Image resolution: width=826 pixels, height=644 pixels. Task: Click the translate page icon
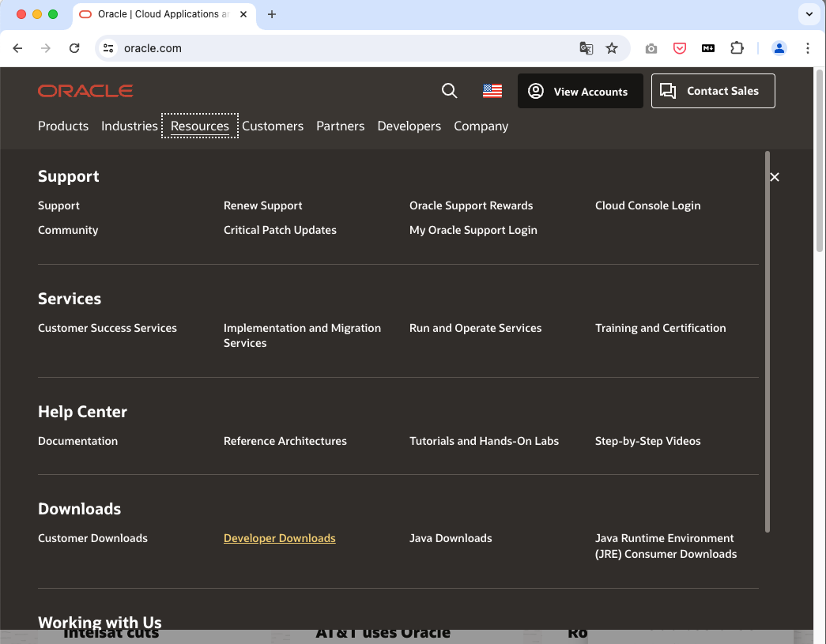586,48
